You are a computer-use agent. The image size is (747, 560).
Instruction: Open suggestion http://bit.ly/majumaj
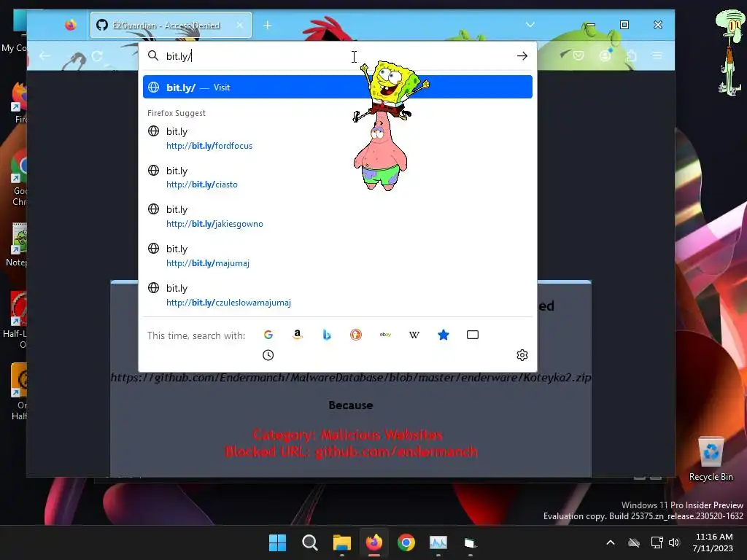[338, 256]
